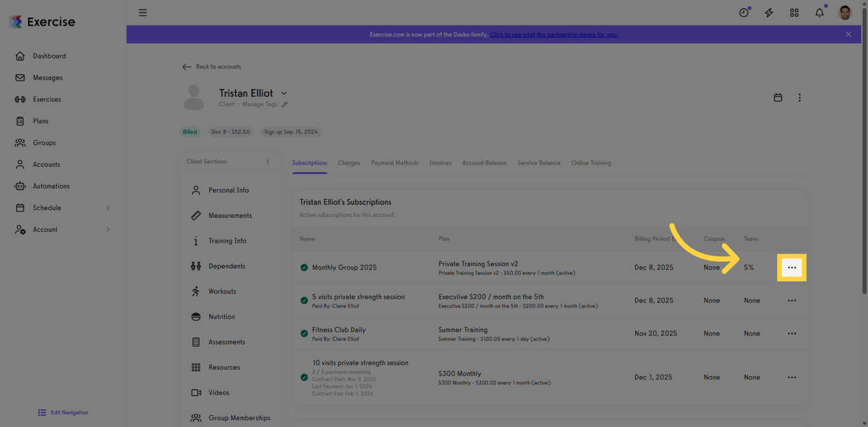The image size is (868, 427).
Task: Expand the Tristan Elliot name dropdown
Action: (x=283, y=93)
